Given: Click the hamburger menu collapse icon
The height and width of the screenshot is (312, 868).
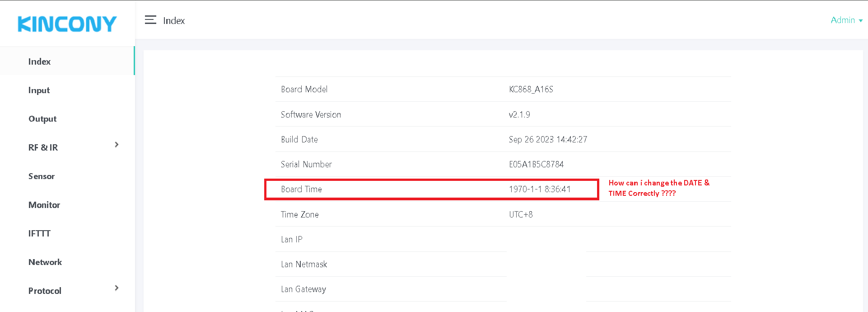Looking at the screenshot, I should coord(150,20).
